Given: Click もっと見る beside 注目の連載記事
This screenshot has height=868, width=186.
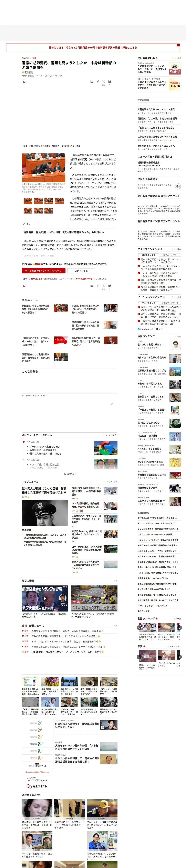Looking at the screenshot, I should coord(176,58).
